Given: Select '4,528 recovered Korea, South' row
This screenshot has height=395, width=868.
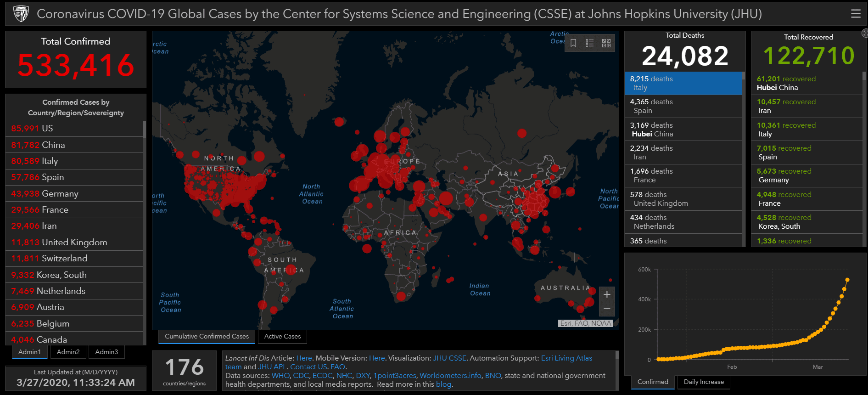Looking at the screenshot, I should click(x=807, y=222).
